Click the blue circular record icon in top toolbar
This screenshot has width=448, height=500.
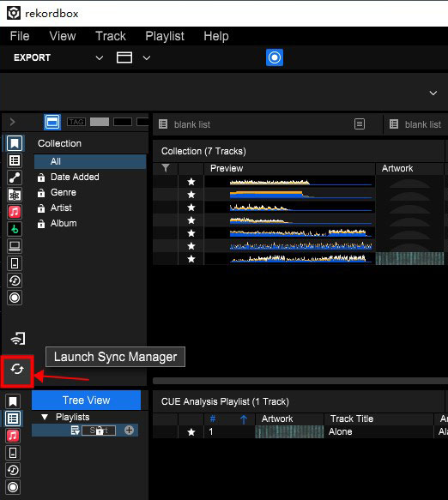[x=275, y=57]
